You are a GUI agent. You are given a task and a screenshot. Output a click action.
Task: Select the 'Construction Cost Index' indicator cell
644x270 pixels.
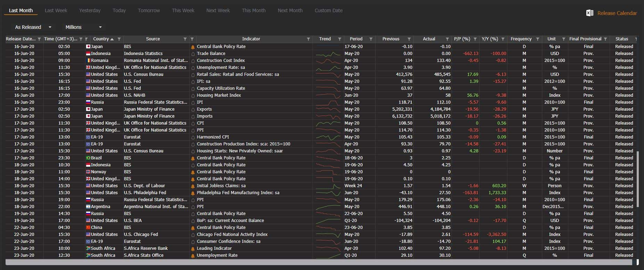221,61
